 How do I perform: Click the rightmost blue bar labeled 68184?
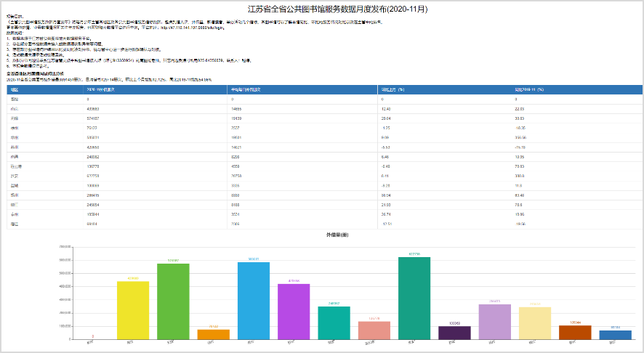pos(615,335)
